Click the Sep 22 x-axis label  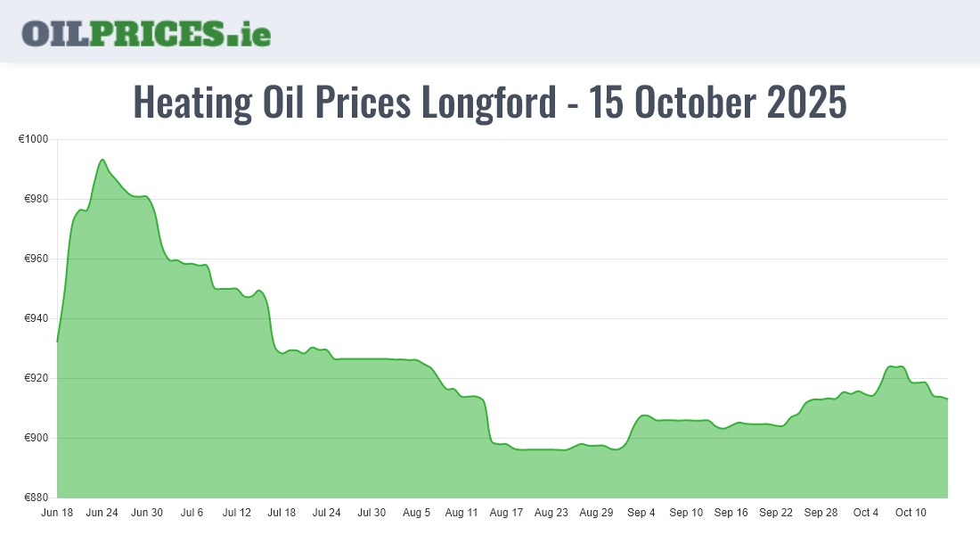(x=776, y=513)
